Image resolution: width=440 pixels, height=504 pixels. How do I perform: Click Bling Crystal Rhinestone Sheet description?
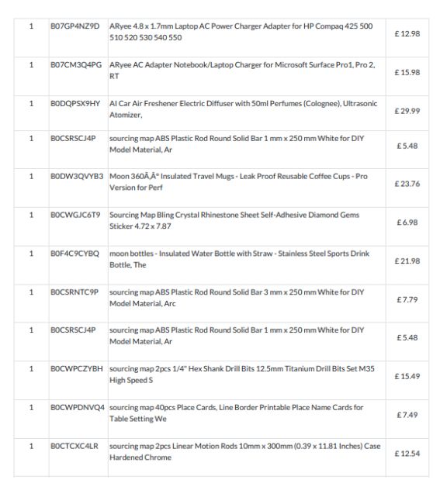point(234,220)
